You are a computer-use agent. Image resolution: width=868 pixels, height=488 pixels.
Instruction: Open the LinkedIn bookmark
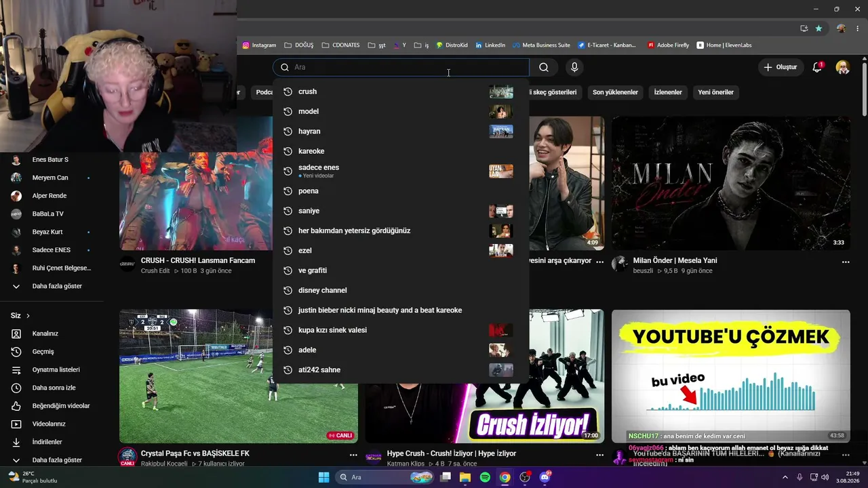(x=490, y=45)
